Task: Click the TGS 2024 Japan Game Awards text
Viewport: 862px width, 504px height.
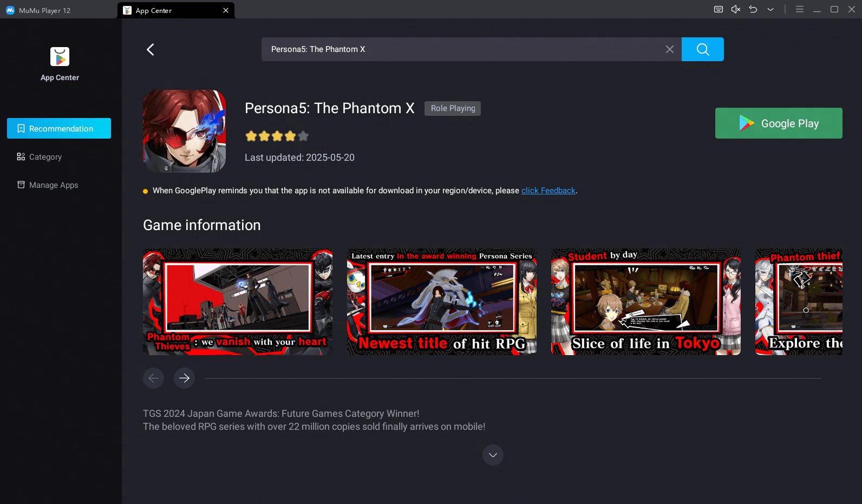Action: click(x=281, y=414)
